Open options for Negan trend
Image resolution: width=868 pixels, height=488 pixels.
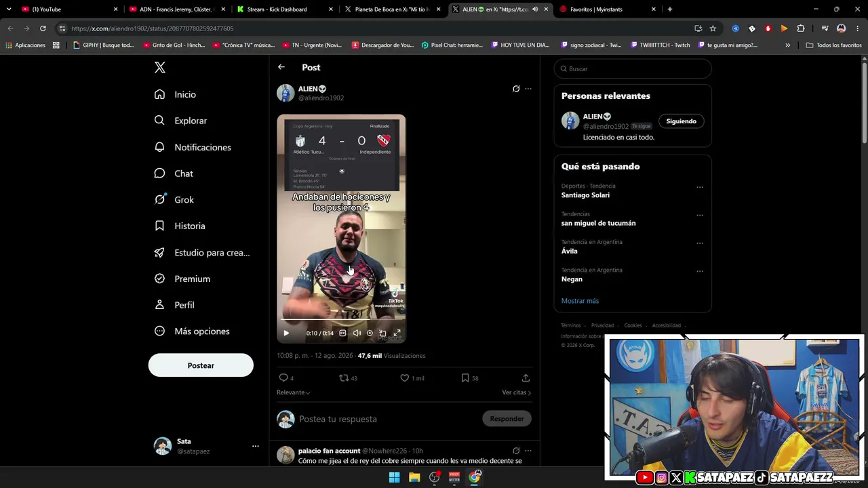(700, 271)
